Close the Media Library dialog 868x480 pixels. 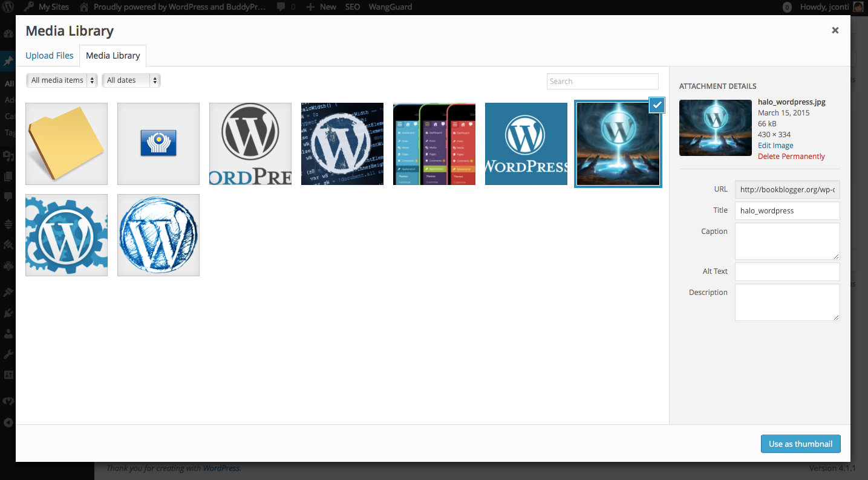pos(835,30)
